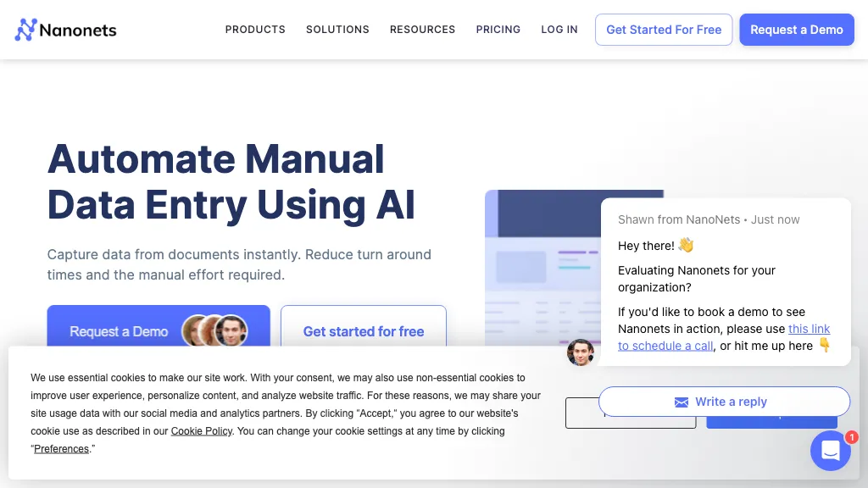Open the Intercom chat launcher bubble

(830, 451)
